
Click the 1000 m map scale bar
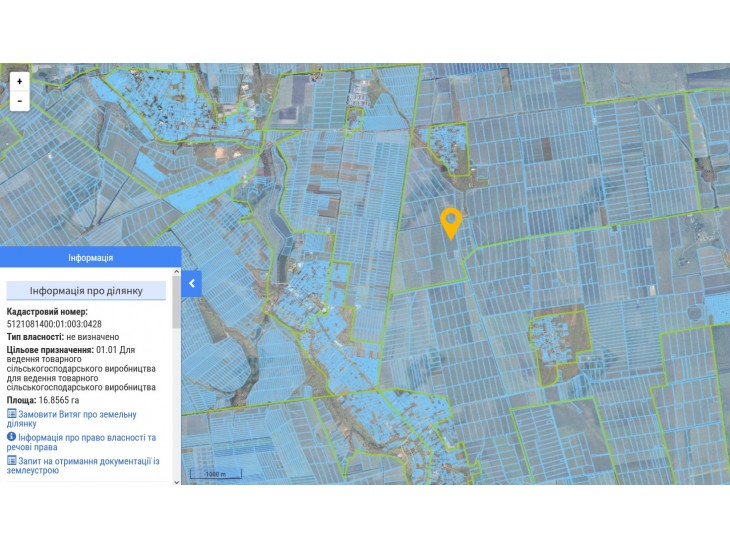point(216,474)
